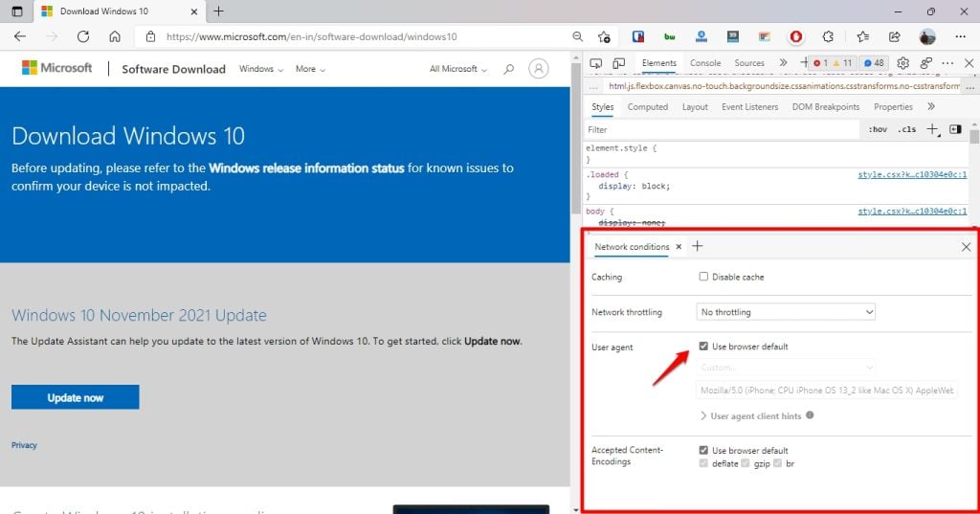
Task: Uncheck User agent Use browser default
Action: (x=703, y=346)
